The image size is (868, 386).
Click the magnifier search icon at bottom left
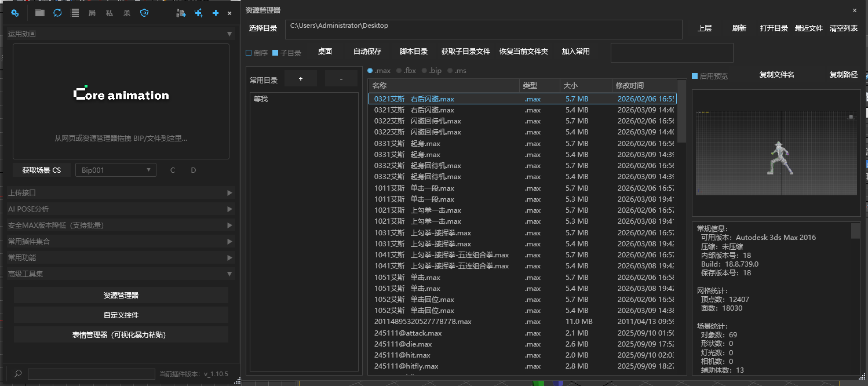tap(18, 374)
